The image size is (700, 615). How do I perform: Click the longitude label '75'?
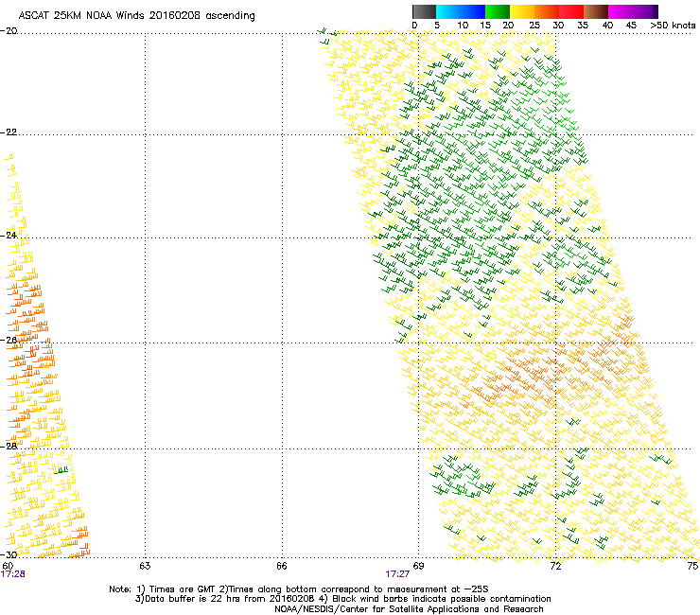[x=692, y=566]
